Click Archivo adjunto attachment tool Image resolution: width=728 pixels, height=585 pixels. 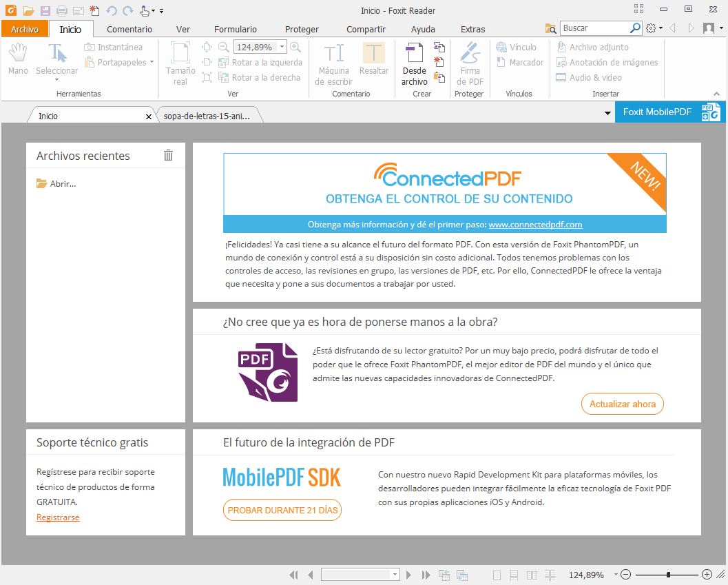(592, 48)
